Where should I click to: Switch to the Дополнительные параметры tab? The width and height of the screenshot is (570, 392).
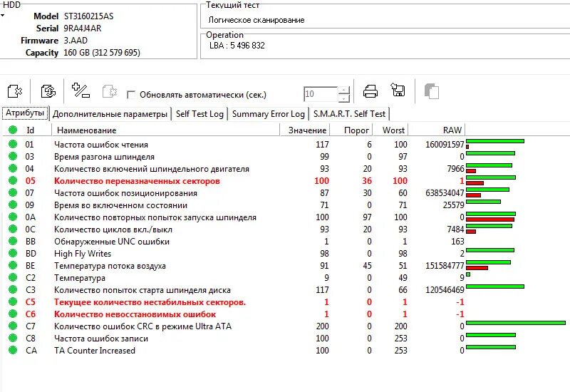(x=110, y=114)
